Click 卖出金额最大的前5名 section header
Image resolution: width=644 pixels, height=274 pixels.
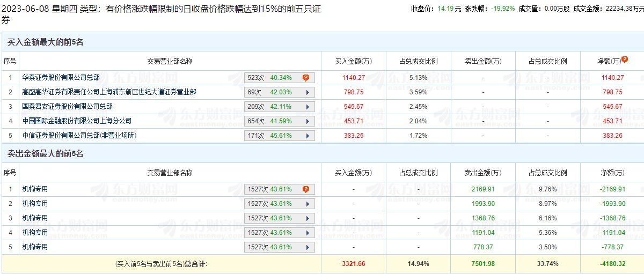pos(45,154)
